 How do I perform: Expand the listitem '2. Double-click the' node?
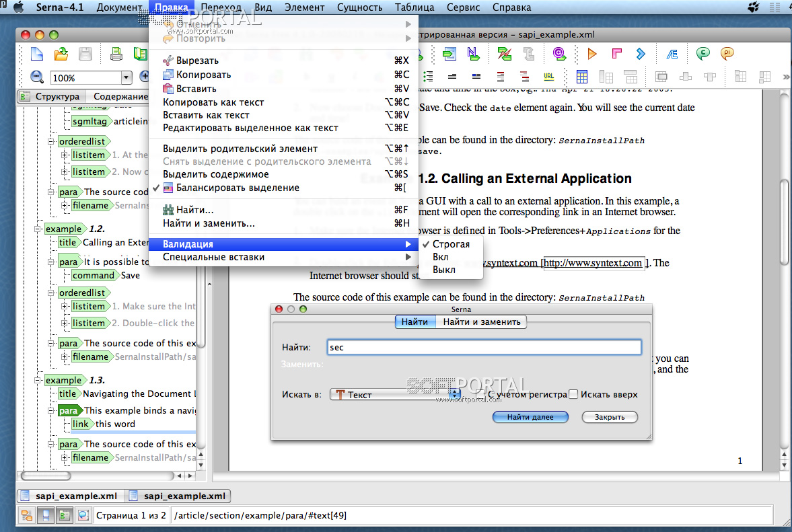(x=64, y=323)
